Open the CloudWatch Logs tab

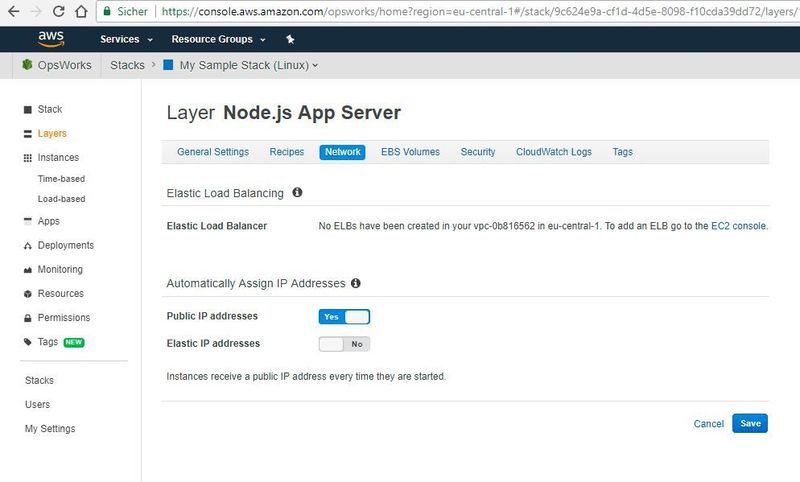click(554, 152)
